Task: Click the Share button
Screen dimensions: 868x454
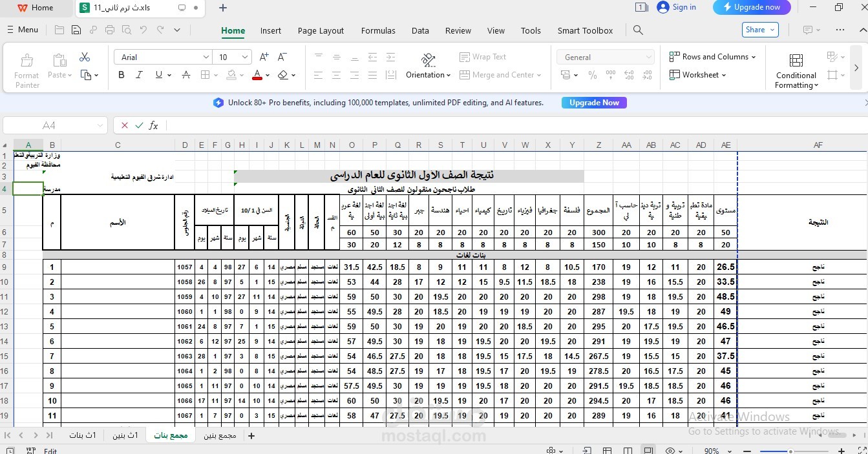Action: pos(760,30)
